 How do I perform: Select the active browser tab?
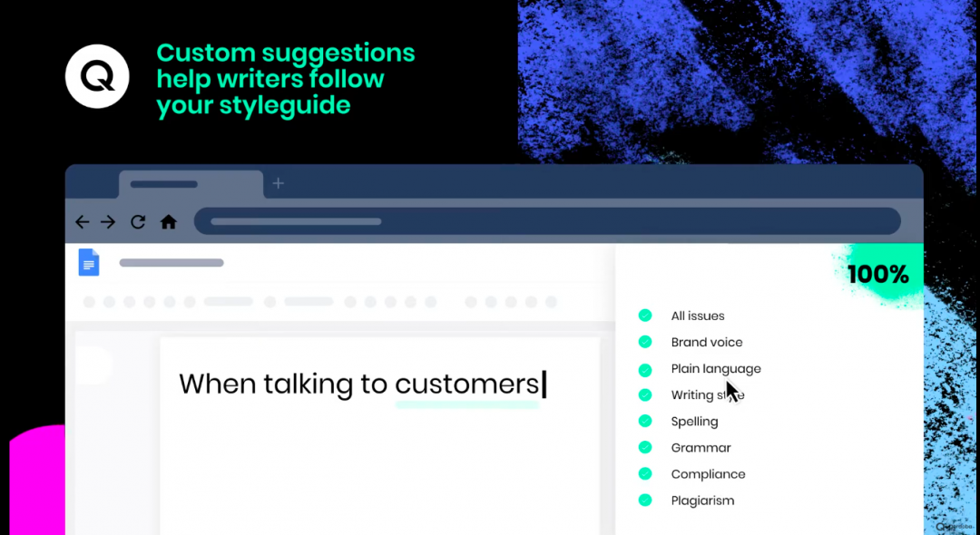[191, 184]
